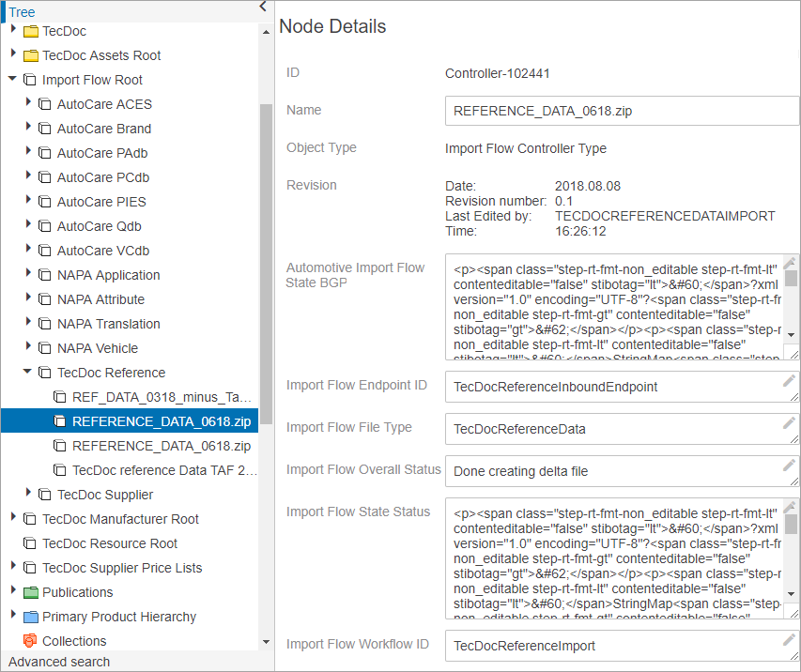The image size is (801, 672).
Task: Click the tree panel scrollbar thumb
Action: click(266, 264)
